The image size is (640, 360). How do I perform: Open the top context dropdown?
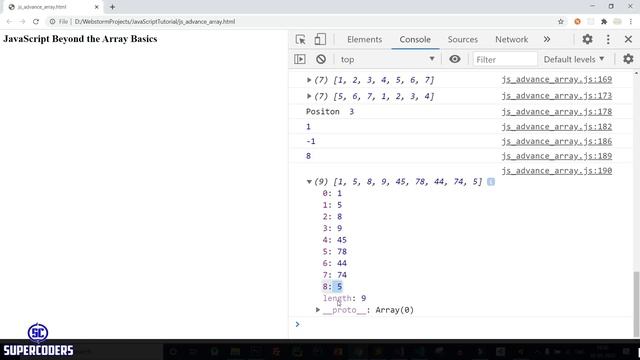[387, 59]
